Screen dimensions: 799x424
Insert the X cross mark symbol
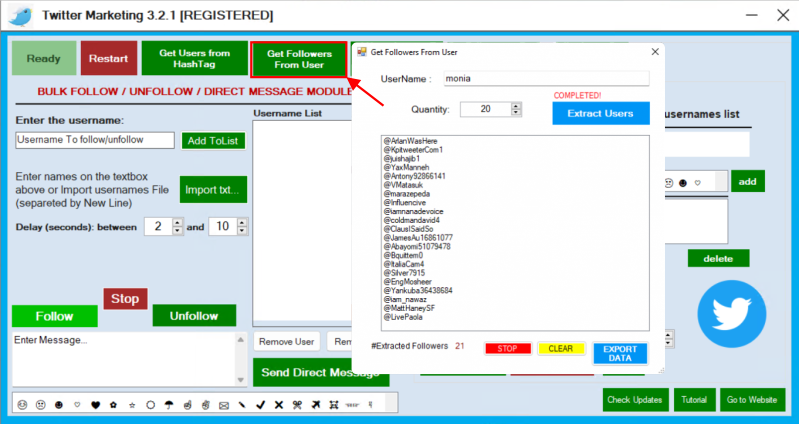(277, 405)
